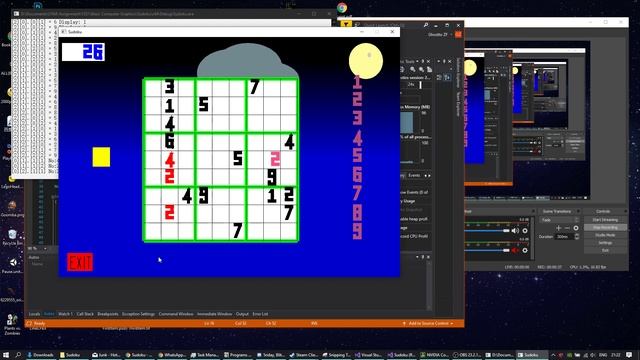Pick number 1 from Sudoku number palette
The image size is (640, 360).
click(357, 82)
